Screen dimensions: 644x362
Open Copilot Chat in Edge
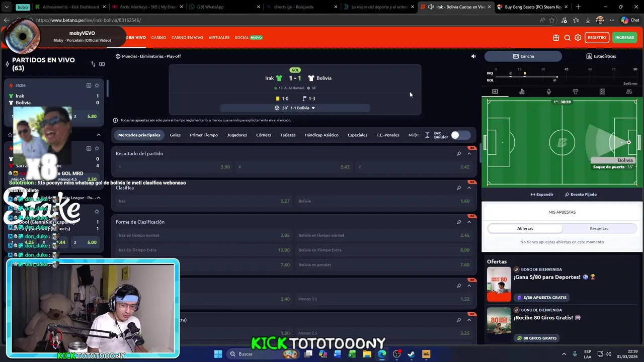(629, 20)
